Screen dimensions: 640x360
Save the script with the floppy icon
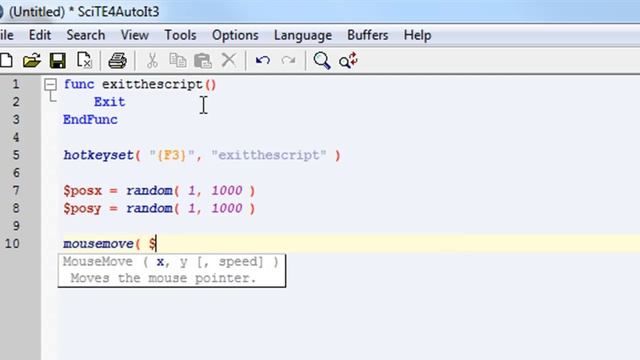[58, 61]
